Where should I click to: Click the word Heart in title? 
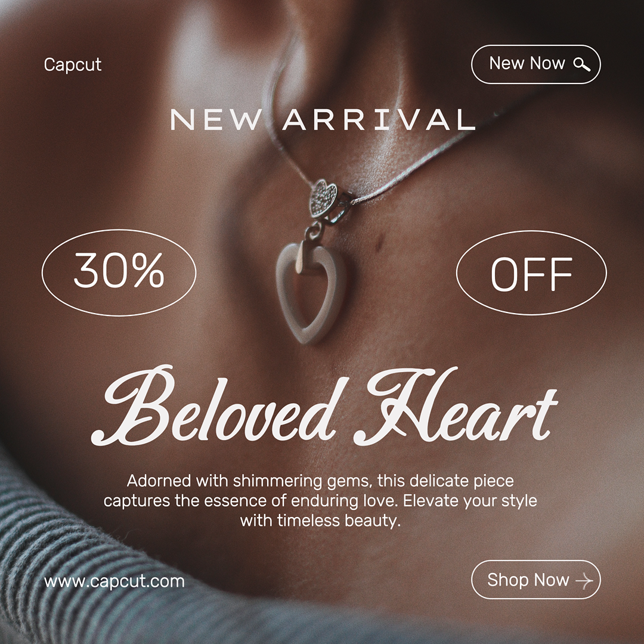pos(456,406)
